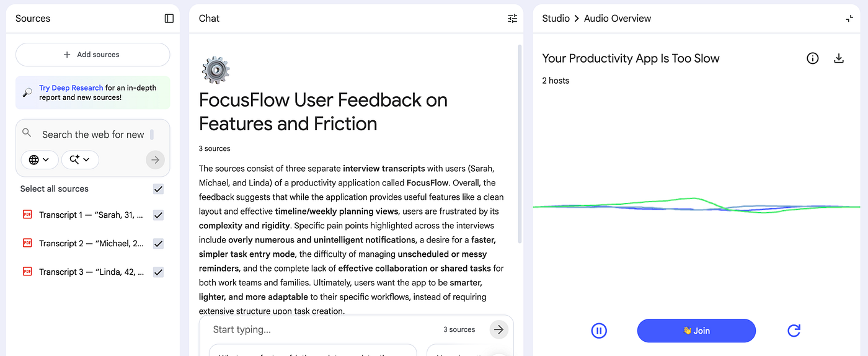Screen dimensions: 868x356
Task: Toggle Transcript 3 Linda source checkbox
Action: 158,272
